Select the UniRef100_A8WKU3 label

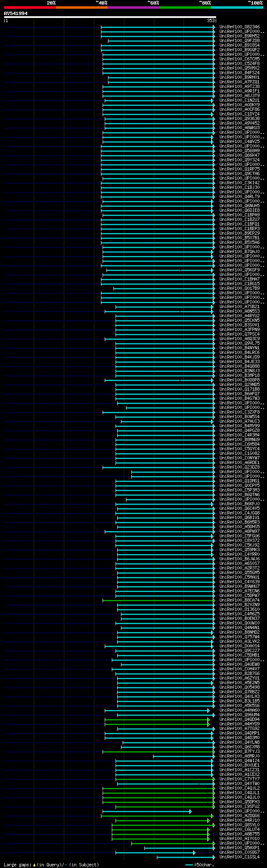[x=239, y=128]
